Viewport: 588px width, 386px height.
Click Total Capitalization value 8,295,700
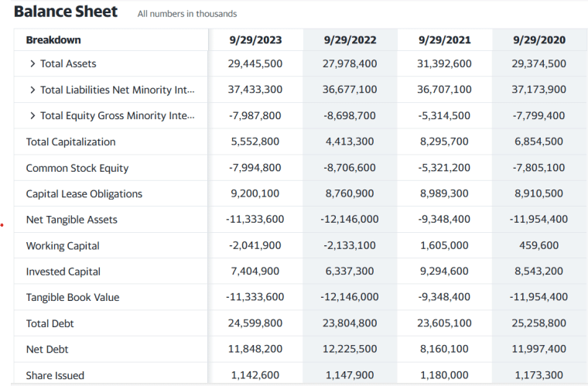(444, 142)
